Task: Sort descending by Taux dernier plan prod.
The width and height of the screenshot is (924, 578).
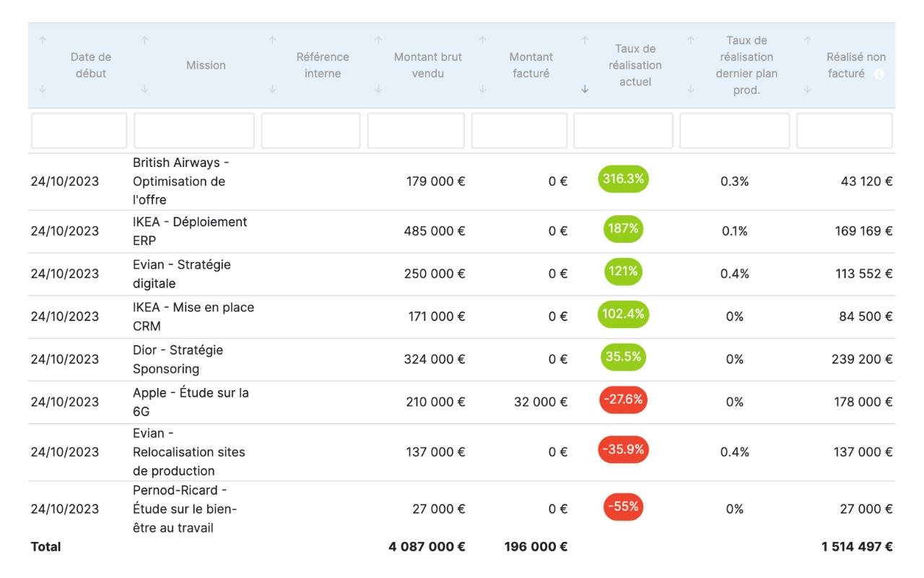Action: pos(691,90)
